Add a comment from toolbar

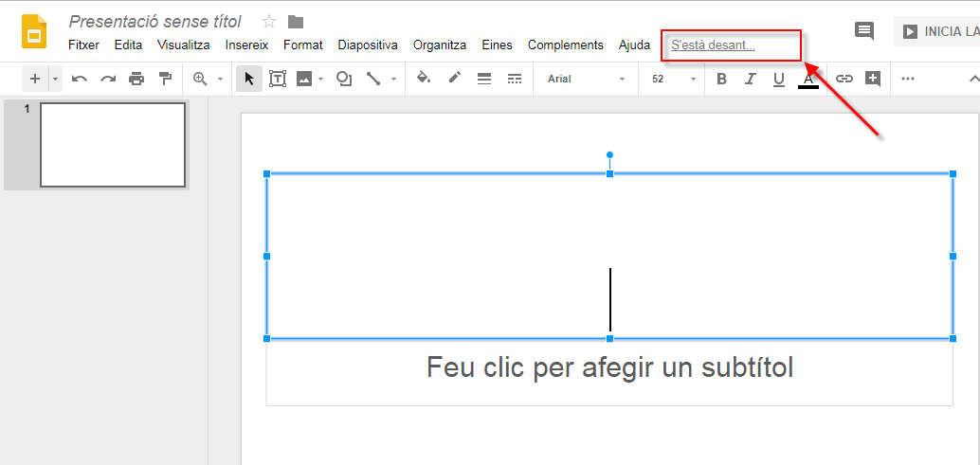[x=873, y=79]
